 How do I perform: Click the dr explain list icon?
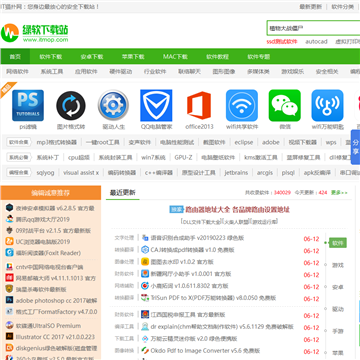(145, 326)
